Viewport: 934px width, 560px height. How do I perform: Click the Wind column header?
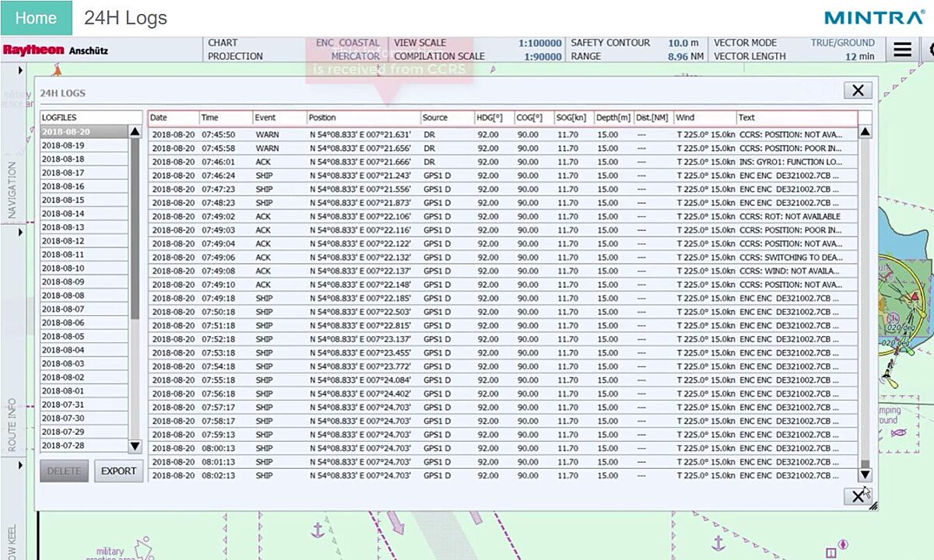pyautogui.click(x=705, y=118)
